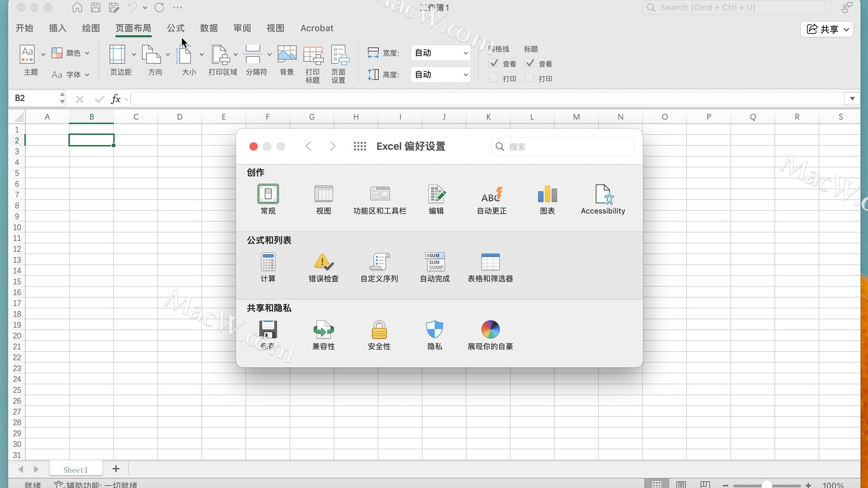Go forward in preferences window

point(333,146)
